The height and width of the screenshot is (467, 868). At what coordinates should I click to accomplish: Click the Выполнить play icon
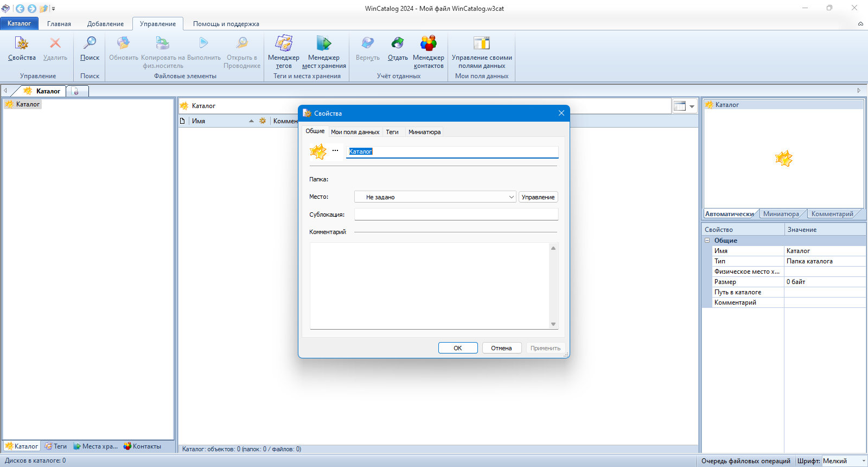click(x=203, y=43)
